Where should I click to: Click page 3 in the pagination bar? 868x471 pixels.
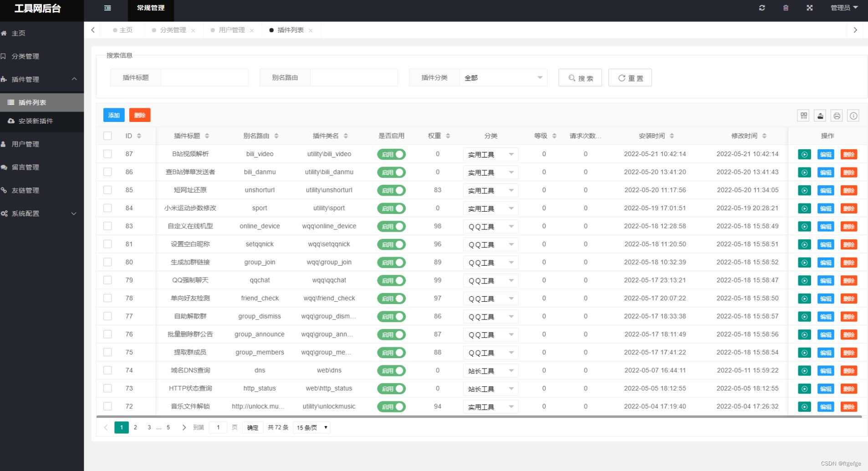149,427
